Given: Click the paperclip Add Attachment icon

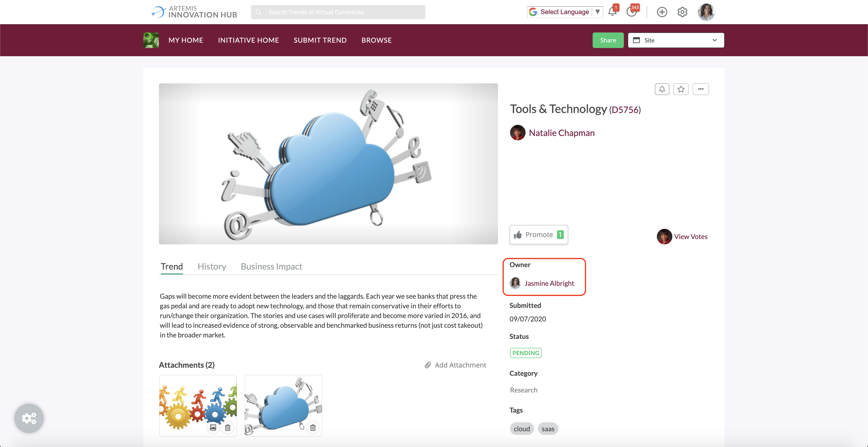Looking at the screenshot, I should click(428, 365).
